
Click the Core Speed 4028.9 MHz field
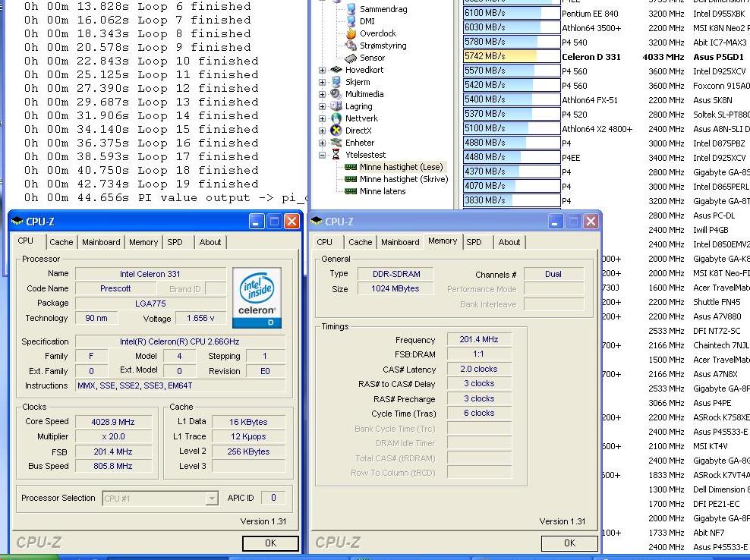(113, 422)
